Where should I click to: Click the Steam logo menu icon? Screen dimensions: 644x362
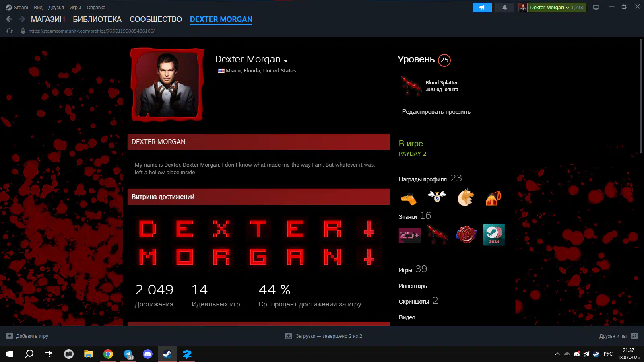point(9,7)
